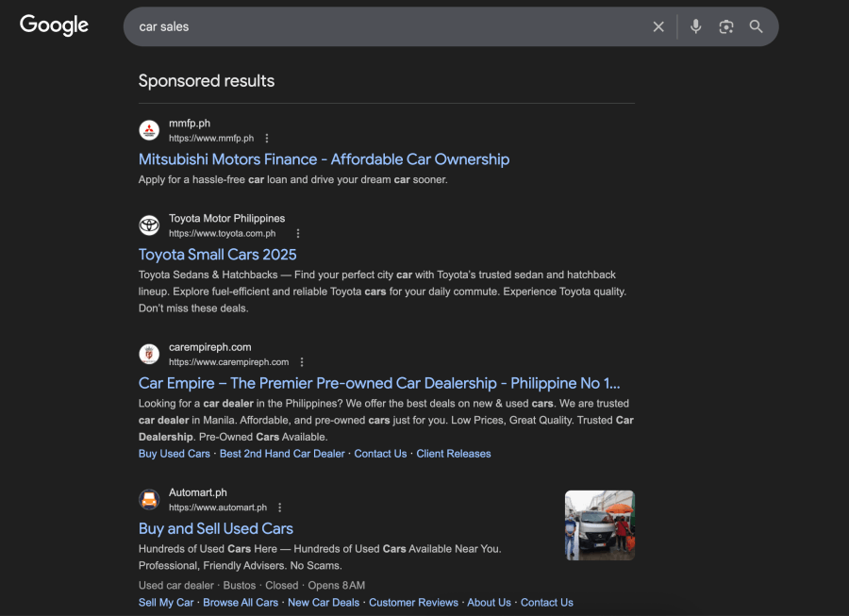Click the Automart van photo thumbnail
Viewport: 849px width, 616px height.
coord(599,525)
